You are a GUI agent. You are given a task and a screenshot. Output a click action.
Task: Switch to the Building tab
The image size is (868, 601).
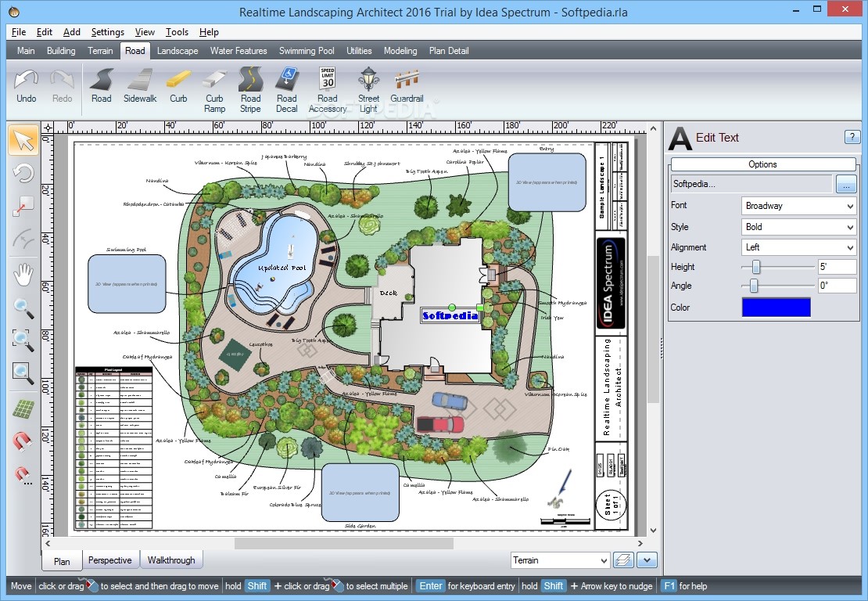[x=61, y=50]
